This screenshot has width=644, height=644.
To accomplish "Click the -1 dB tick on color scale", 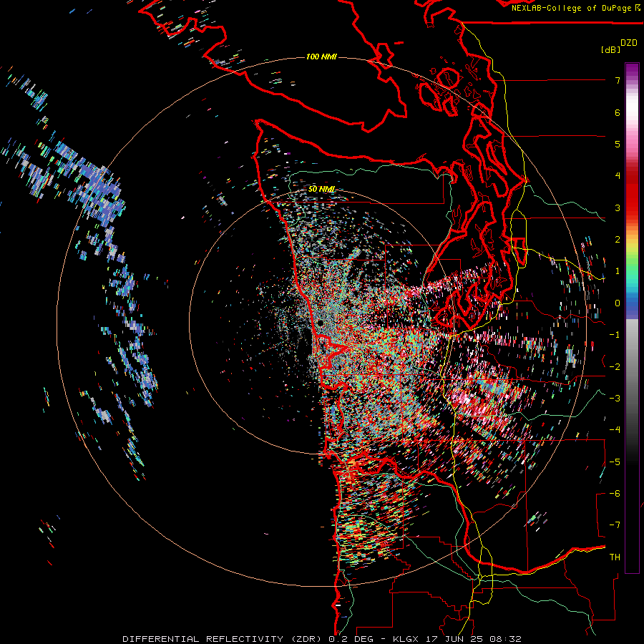I will pyautogui.click(x=615, y=335).
